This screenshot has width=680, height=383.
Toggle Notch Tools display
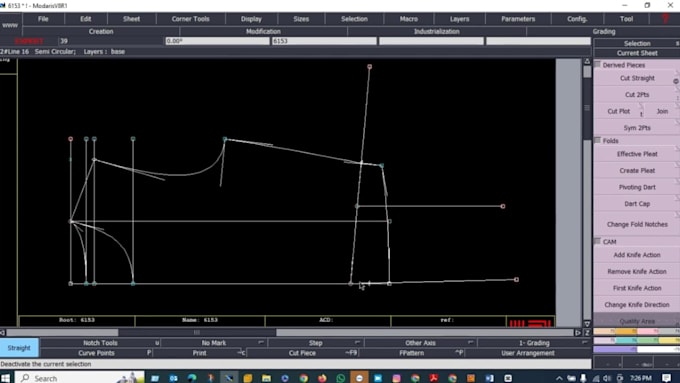(x=100, y=343)
